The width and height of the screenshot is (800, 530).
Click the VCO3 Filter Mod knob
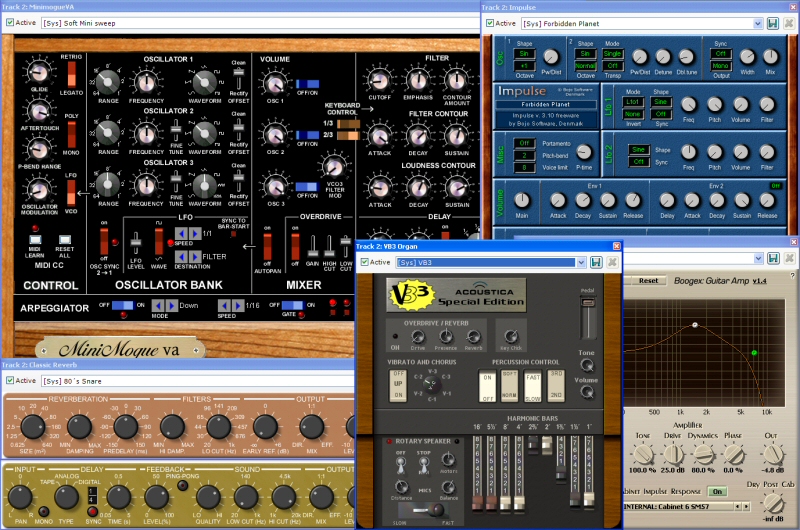pyautogui.click(x=334, y=166)
